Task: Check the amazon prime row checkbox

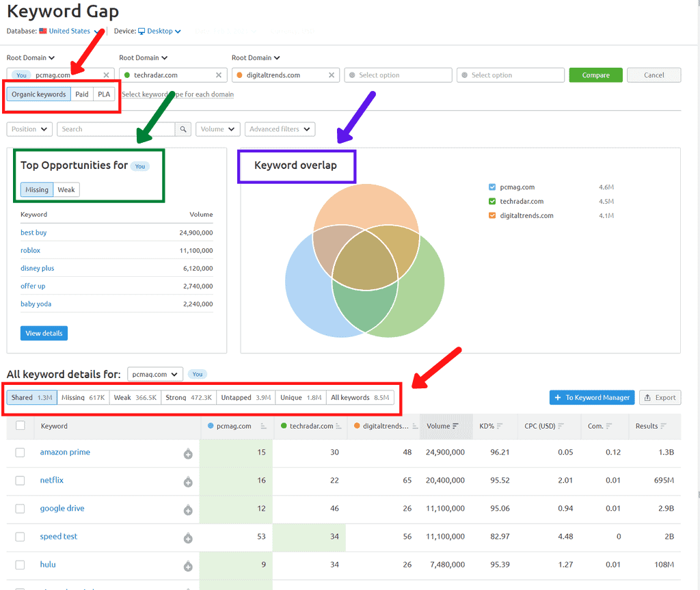Action: coord(20,453)
